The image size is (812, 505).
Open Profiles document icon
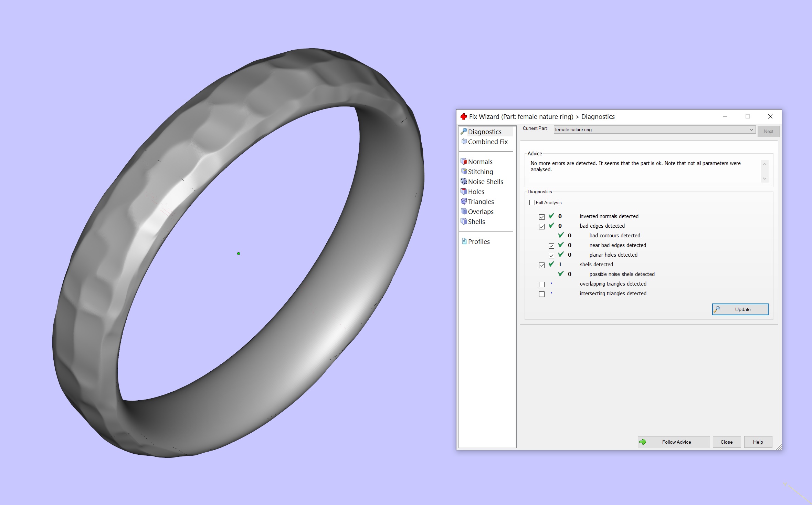coord(464,241)
